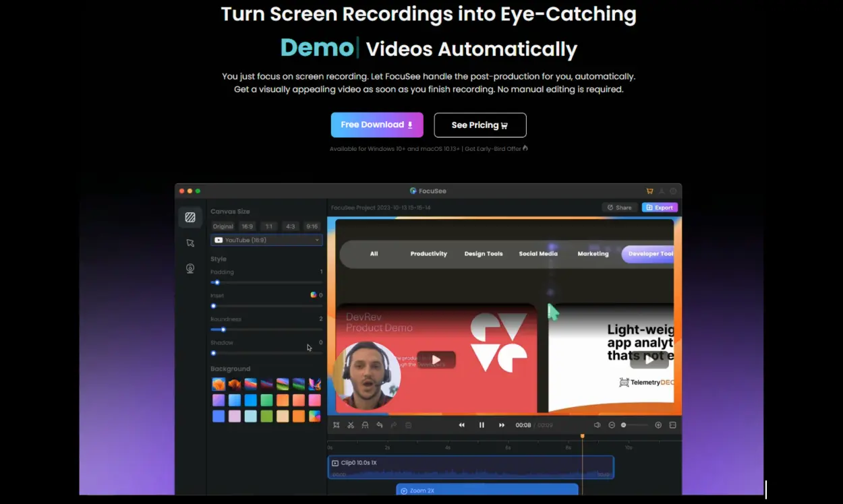Click the Export button
843x504 pixels.
point(660,208)
